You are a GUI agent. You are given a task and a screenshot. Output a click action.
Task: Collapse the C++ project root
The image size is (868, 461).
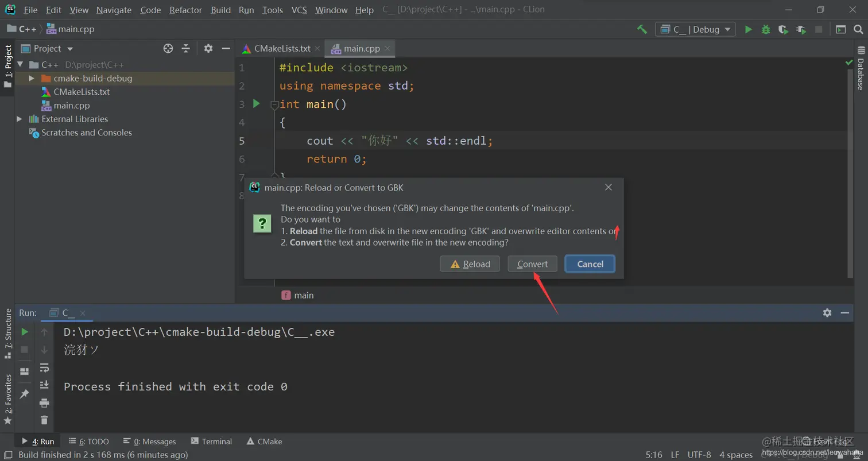(20, 65)
